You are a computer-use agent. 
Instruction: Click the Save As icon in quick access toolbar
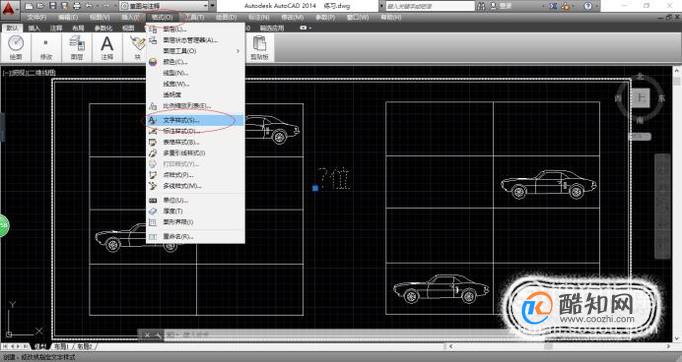pos(64,6)
